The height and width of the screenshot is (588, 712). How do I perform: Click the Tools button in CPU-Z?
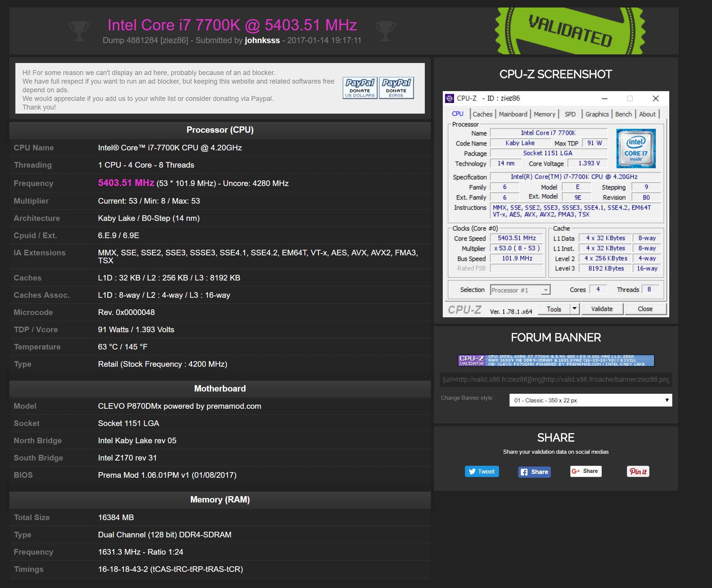click(x=554, y=309)
